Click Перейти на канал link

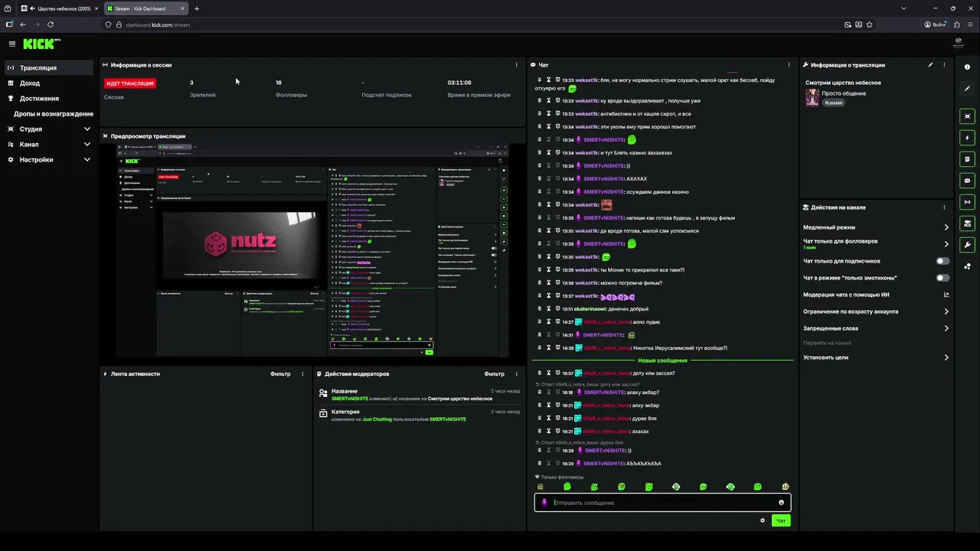tap(827, 343)
